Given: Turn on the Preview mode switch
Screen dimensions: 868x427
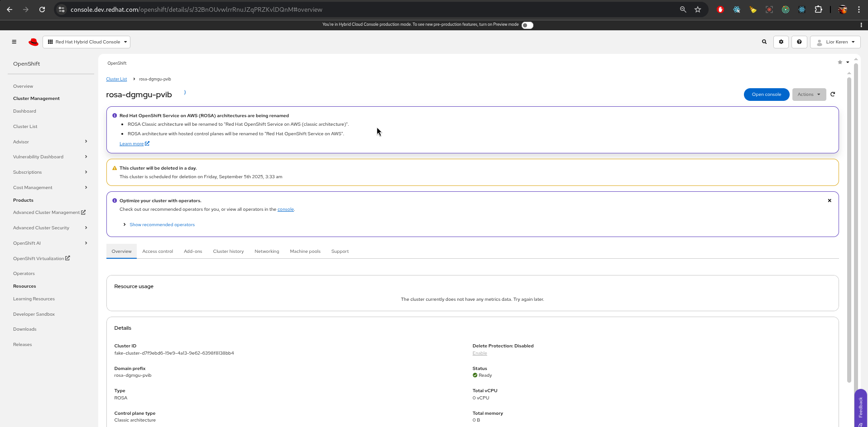Looking at the screenshot, I should pyautogui.click(x=527, y=25).
